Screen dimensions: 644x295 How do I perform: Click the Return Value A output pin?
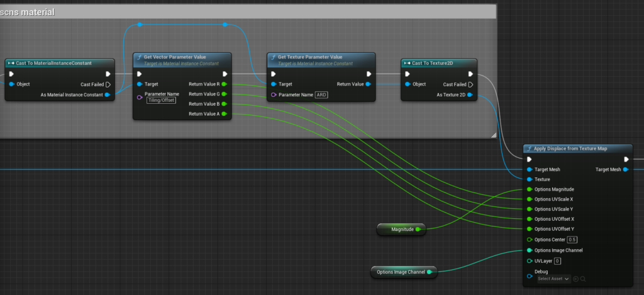224,114
